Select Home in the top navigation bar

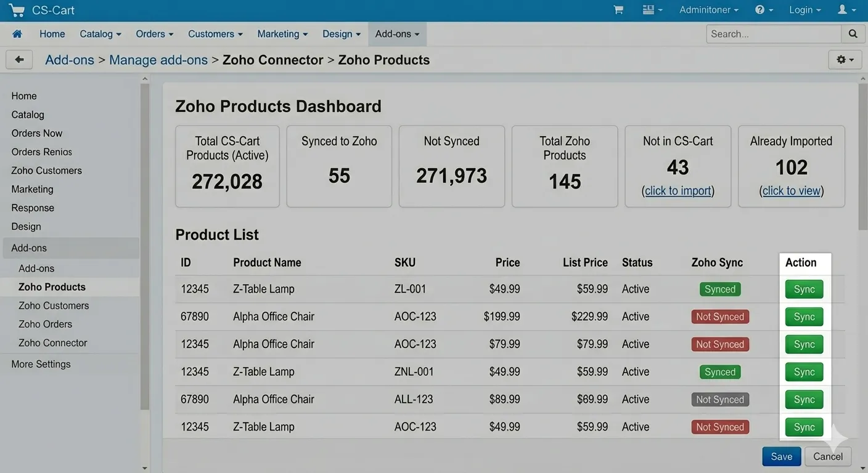coord(52,34)
